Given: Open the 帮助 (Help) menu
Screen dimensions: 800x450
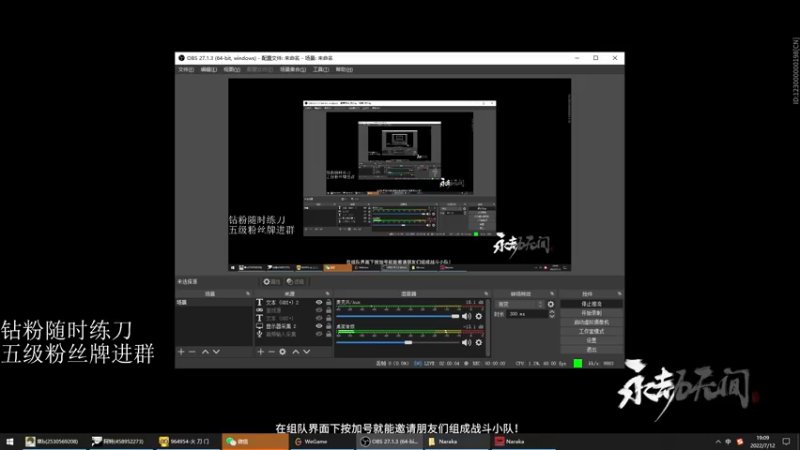Looking at the screenshot, I should [344, 69].
